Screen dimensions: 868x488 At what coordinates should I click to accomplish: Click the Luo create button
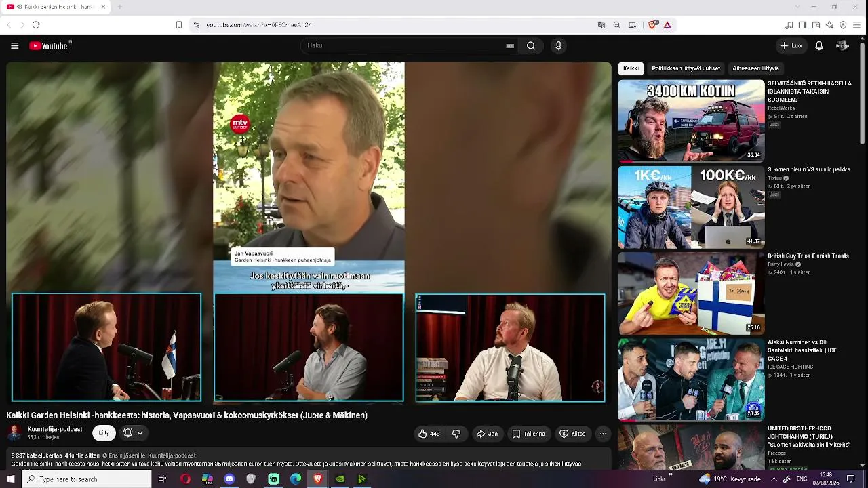pos(791,46)
